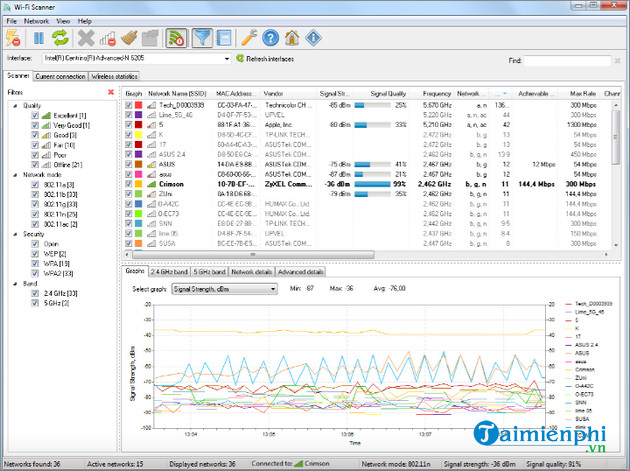630x471 pixels.
Task: Open the Network menu
Action: (x=35, y=20)
